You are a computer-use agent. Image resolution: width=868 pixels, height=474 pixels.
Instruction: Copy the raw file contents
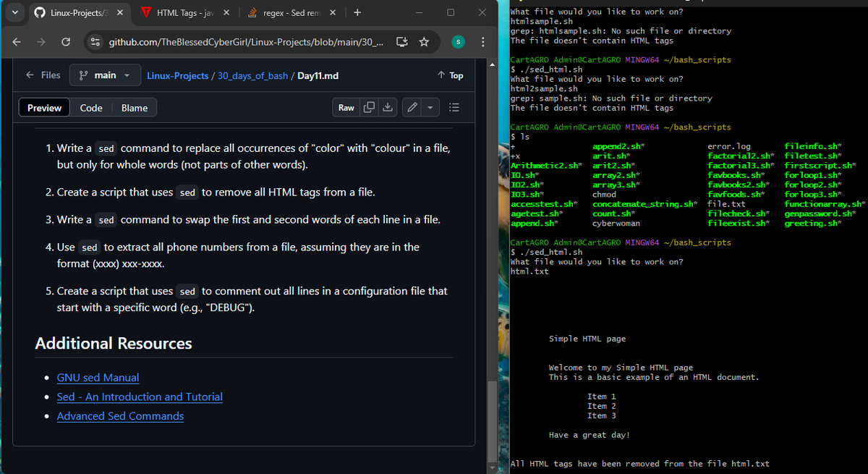(369, 106)
